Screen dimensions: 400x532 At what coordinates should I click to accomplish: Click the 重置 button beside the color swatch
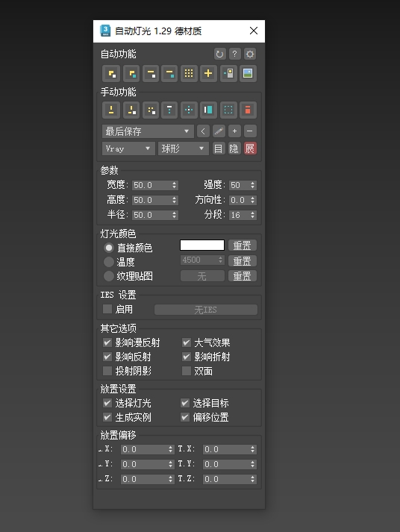243,245
